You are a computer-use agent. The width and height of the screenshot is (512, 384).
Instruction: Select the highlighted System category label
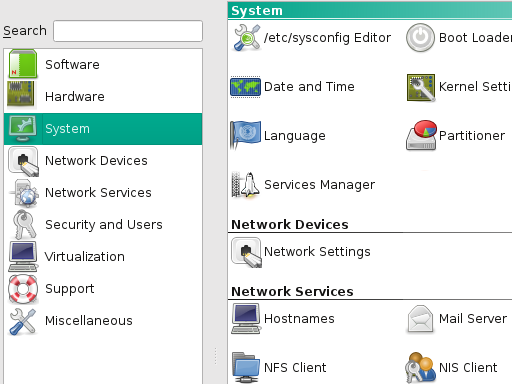tap(67, 129)
